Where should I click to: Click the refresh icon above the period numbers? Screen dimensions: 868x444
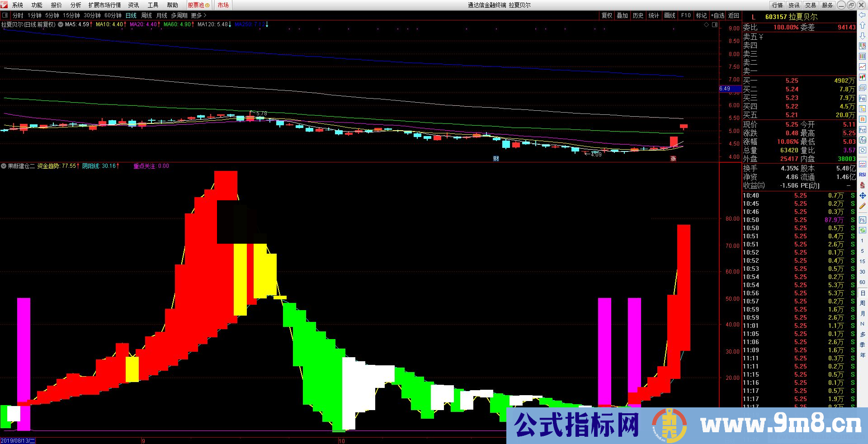[863, 229]
